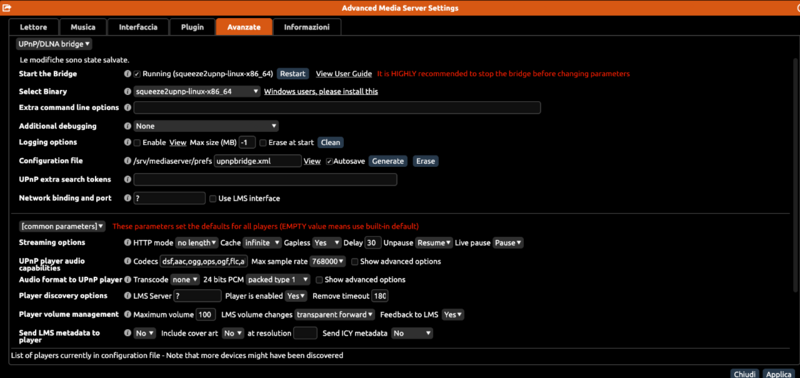Click info icon for Network binding and port
800x378 pixels.
coord(128,198)
